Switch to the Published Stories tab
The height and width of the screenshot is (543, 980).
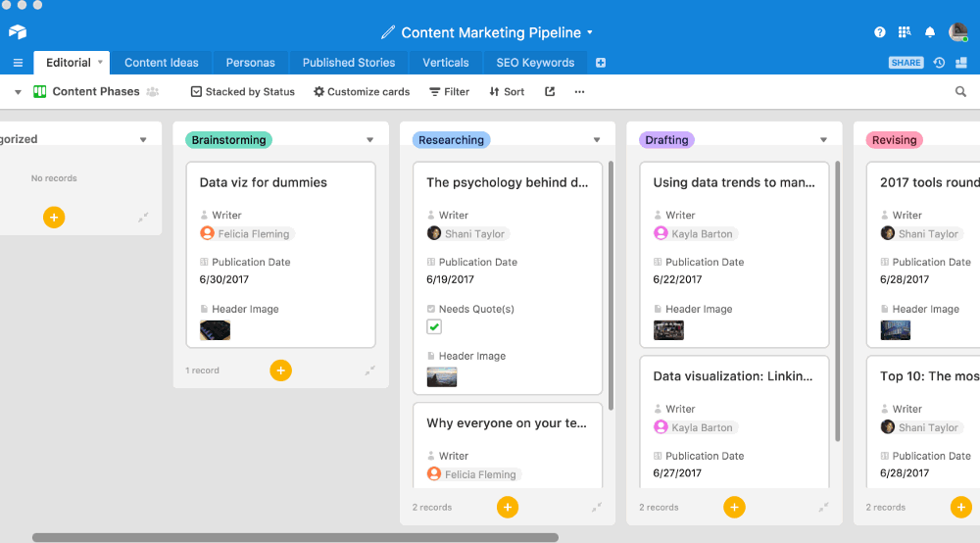[349, 63]
